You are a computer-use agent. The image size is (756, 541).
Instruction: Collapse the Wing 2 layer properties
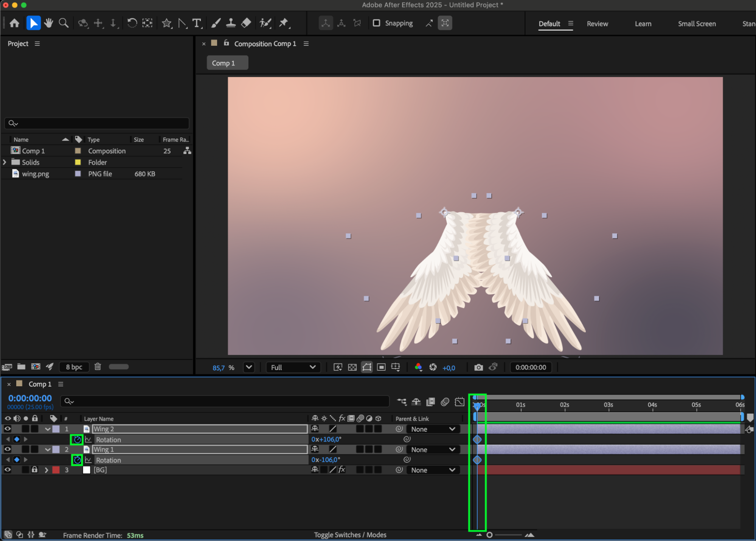tap(47, 429)
